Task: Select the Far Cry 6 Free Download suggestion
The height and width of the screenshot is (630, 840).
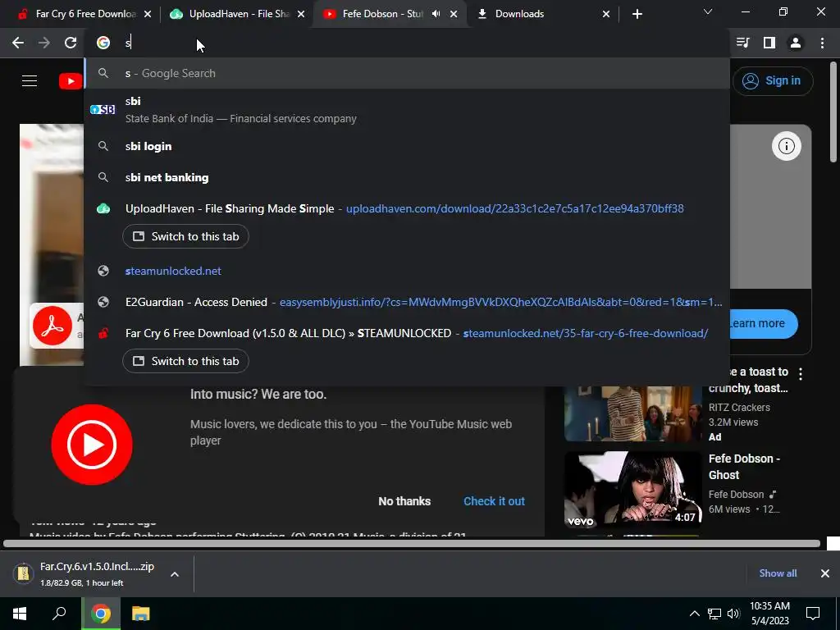Action: click(x=407, y=333)
